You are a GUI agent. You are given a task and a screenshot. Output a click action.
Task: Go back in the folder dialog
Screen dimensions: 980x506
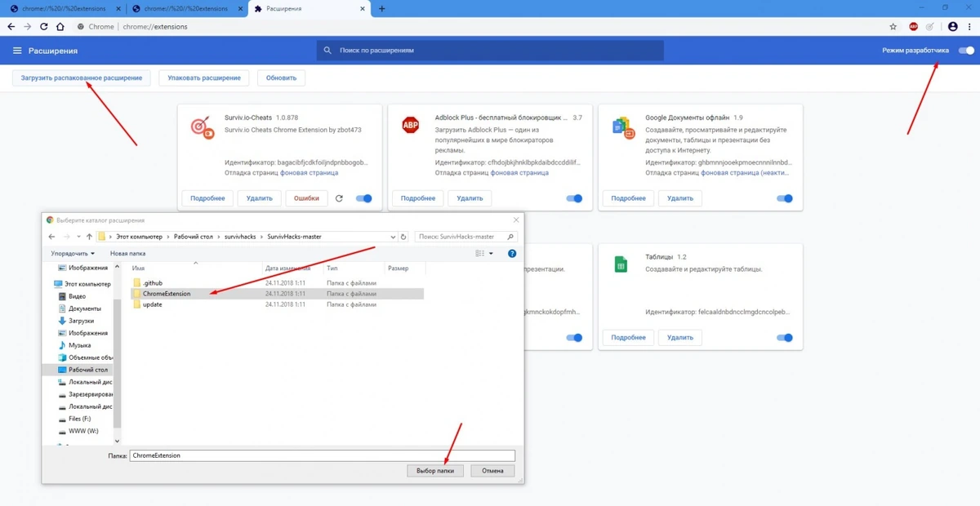coord(52,237)
